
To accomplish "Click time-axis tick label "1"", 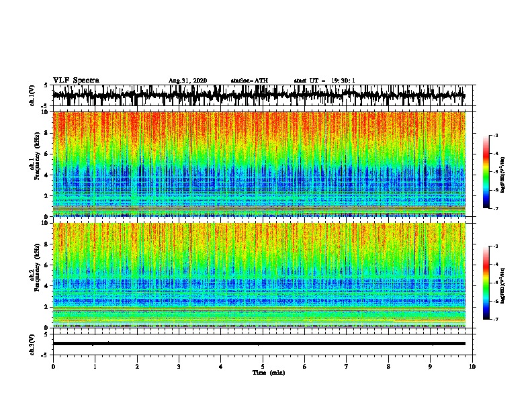I will coord(95,367).
